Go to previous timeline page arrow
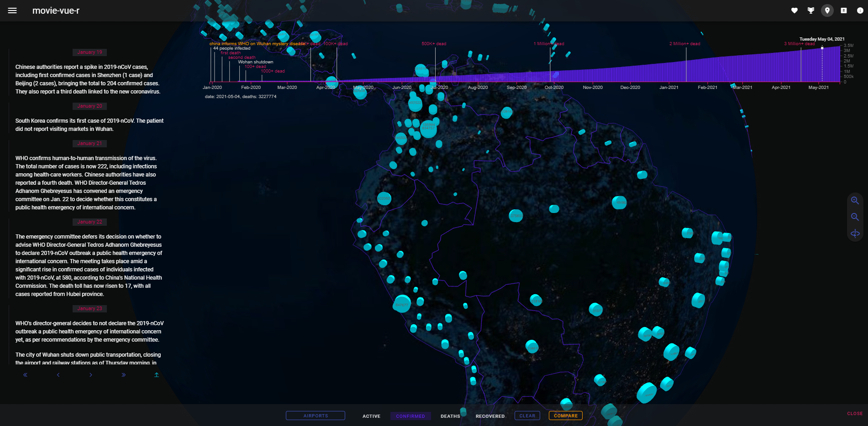 (58, 375)
